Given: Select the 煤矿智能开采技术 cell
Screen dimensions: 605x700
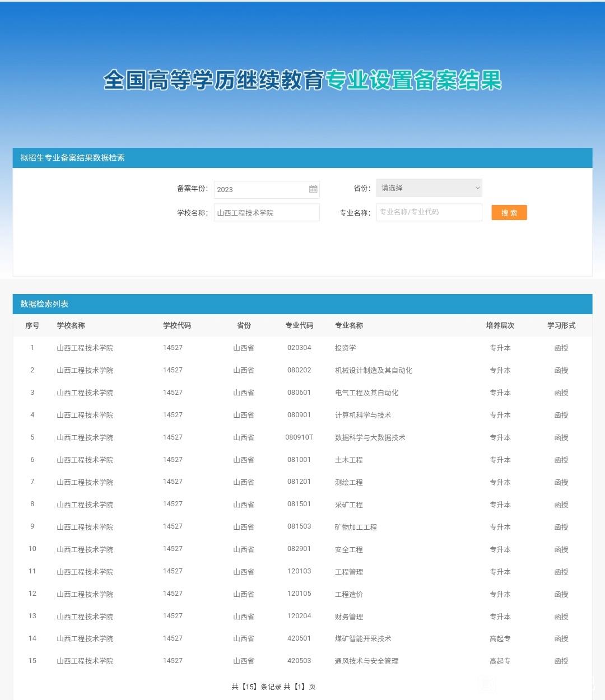Looking at the screenshot, I should click(363, 638).
